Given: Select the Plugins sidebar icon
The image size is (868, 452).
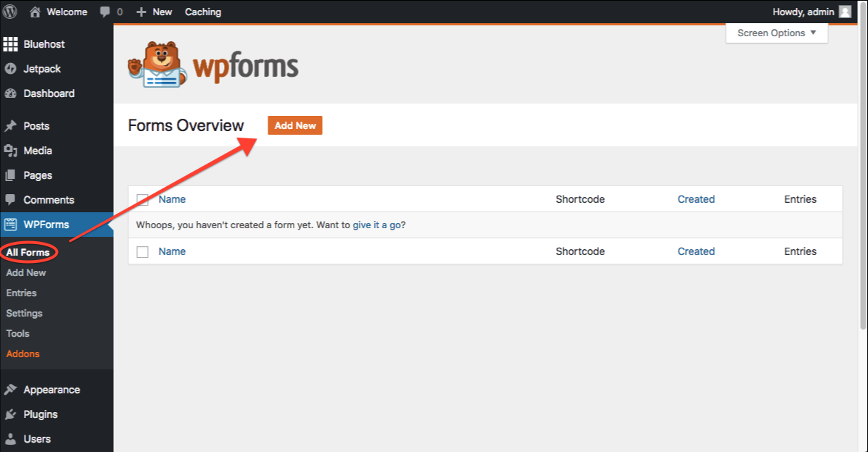Looking at the screenshot, I should pos(12,414).
